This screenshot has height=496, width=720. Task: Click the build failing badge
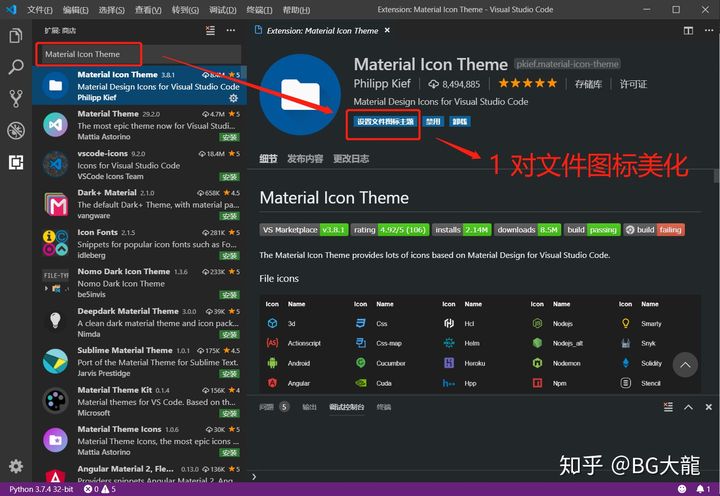point(654,230)
